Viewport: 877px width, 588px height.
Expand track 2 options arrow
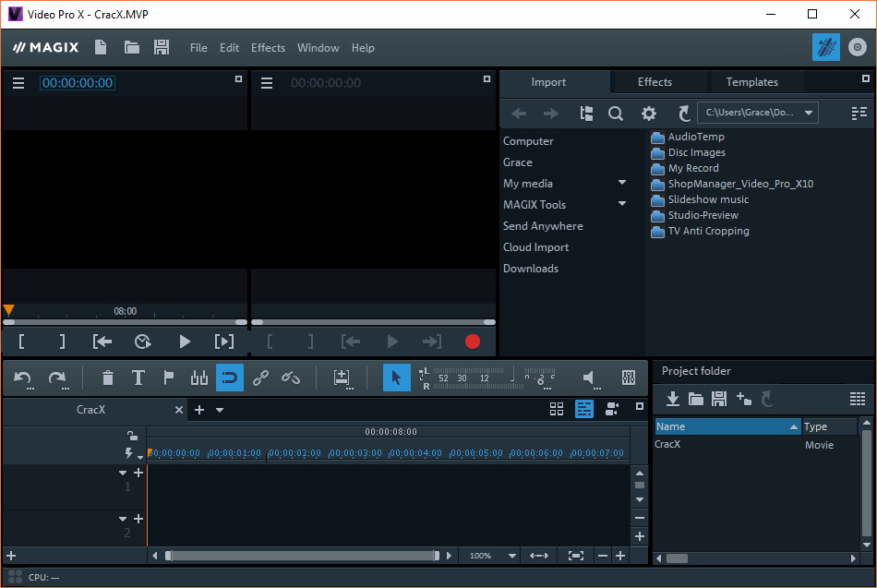click(123, 520)
